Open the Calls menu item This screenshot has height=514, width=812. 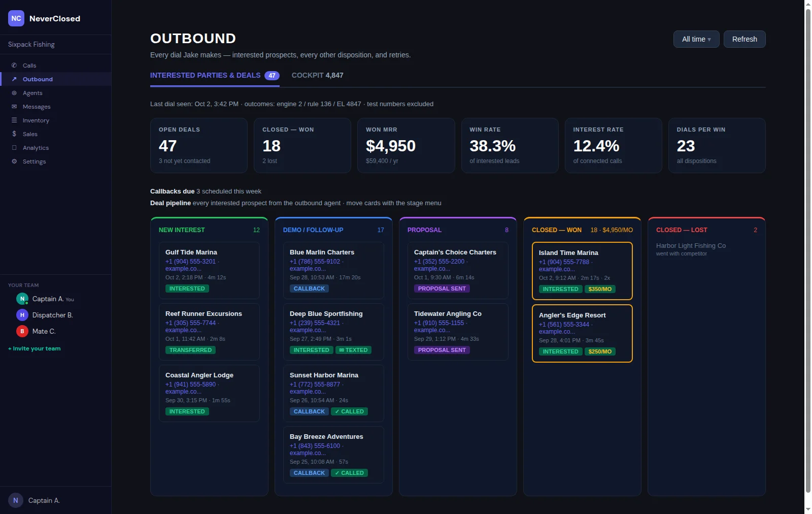point(56,66)
